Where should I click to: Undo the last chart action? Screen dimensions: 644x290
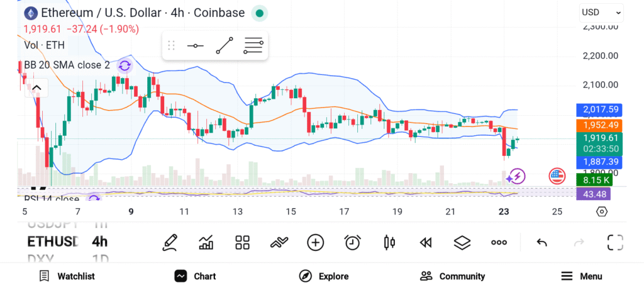pos(541,242)
